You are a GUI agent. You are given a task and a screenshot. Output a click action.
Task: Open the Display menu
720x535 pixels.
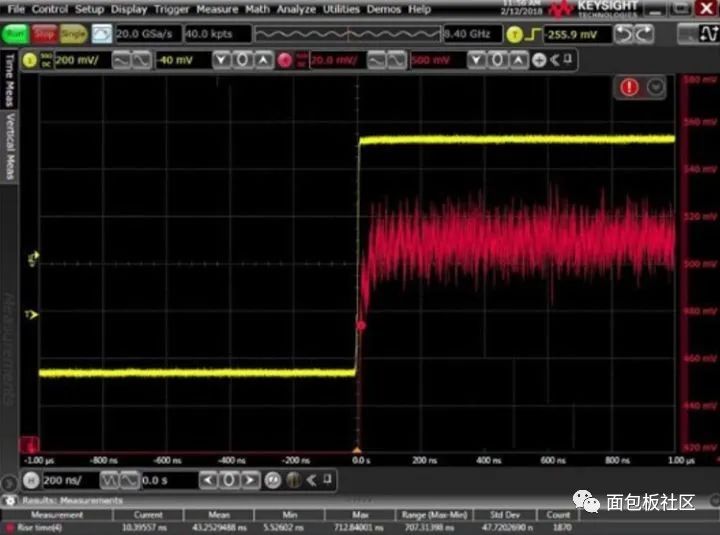pyautogui.click(x=128, y=9)
